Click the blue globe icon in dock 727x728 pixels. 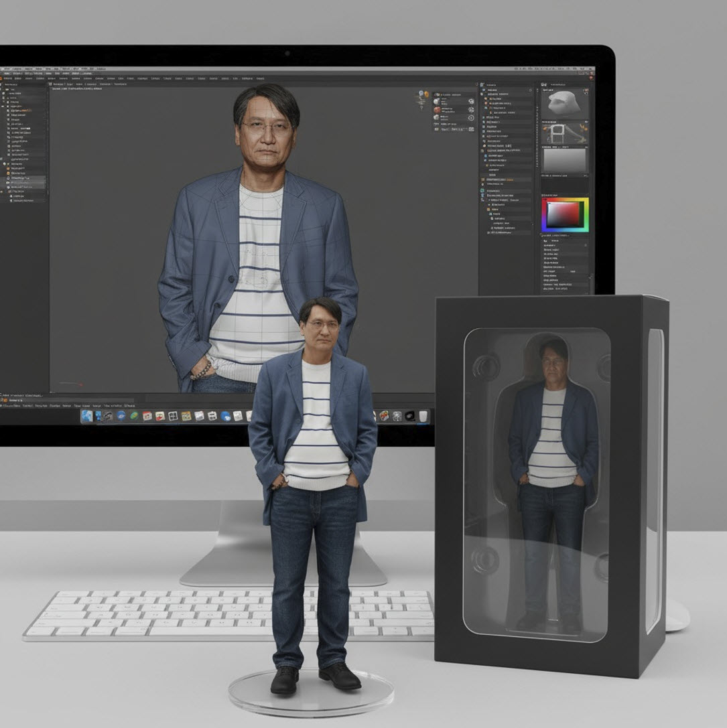225,416
